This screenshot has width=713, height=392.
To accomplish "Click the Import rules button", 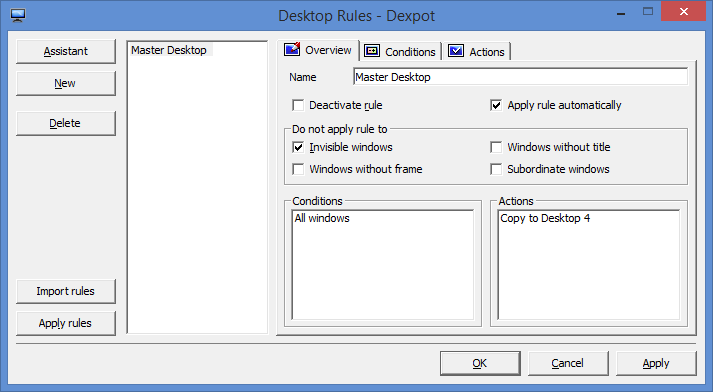I will 66,291.
